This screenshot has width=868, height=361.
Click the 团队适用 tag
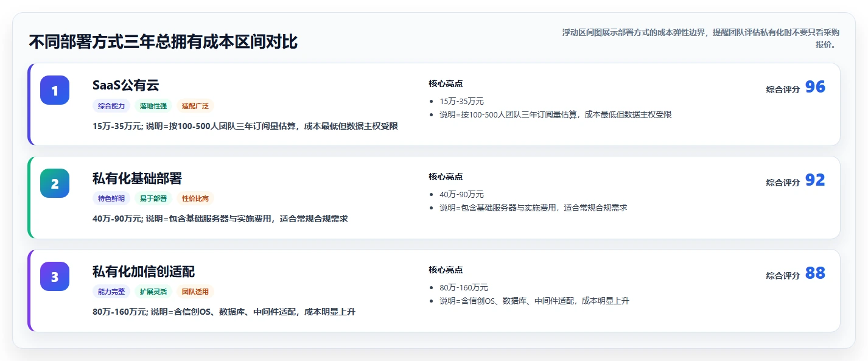pyautogui.click(x=195, y=292)
